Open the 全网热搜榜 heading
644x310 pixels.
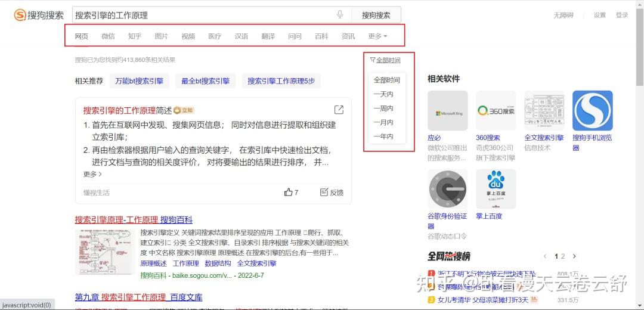coord(449,256)
